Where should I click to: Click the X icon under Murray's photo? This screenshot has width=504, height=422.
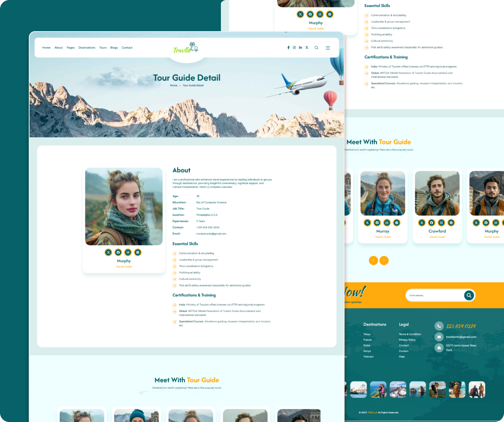tap(367, 223)
